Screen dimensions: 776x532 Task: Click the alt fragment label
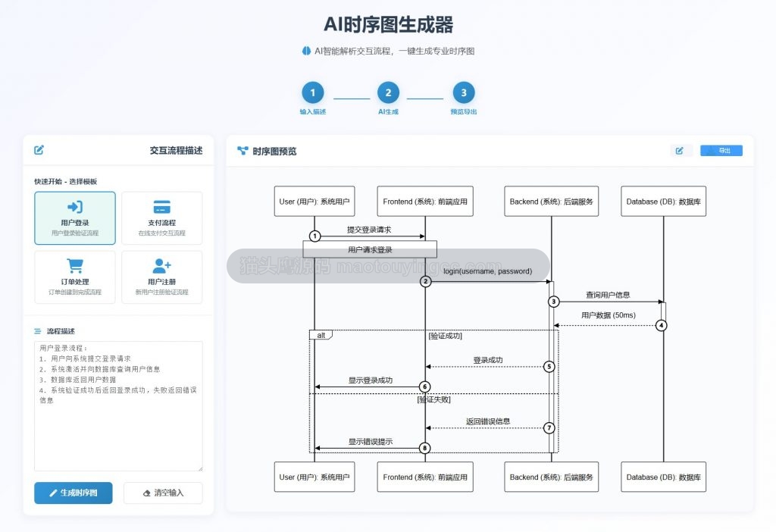coord(321,335)
